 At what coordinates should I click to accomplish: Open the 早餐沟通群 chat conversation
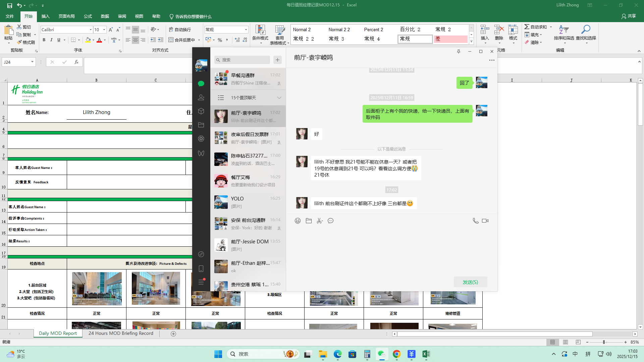248,79
